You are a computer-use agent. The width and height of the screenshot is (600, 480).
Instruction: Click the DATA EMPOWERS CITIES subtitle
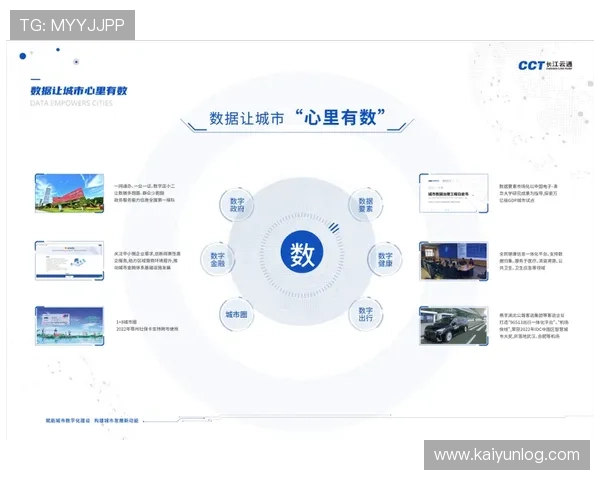[71, 103]
